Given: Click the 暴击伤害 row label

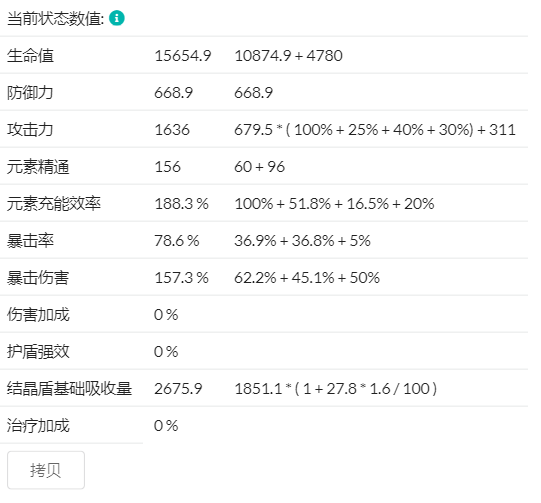Looking at the screenshot, I should pyautogui.click(x=38, y=278).
